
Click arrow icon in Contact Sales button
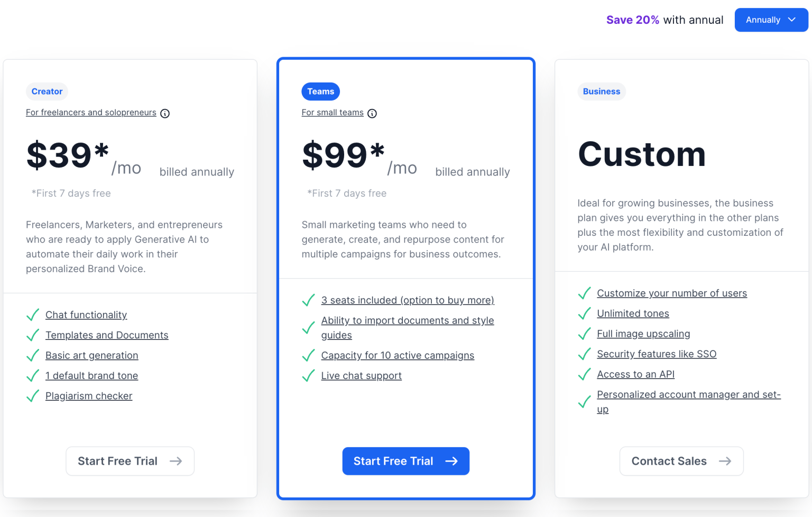725,461
